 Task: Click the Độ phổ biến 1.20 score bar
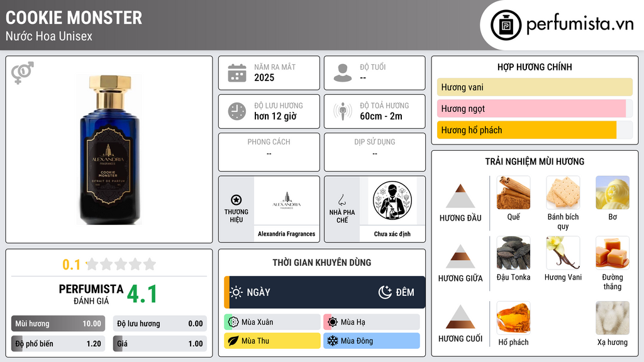pos(58,344)
